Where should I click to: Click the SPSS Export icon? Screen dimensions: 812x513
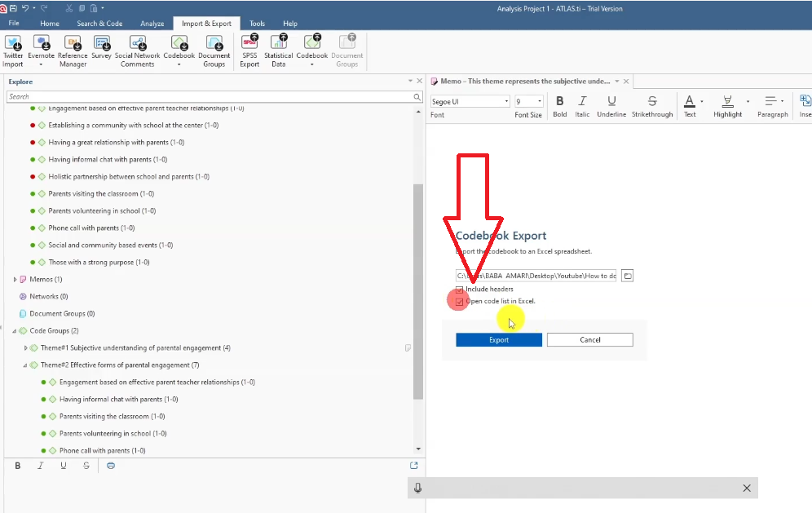click(249, 43)
